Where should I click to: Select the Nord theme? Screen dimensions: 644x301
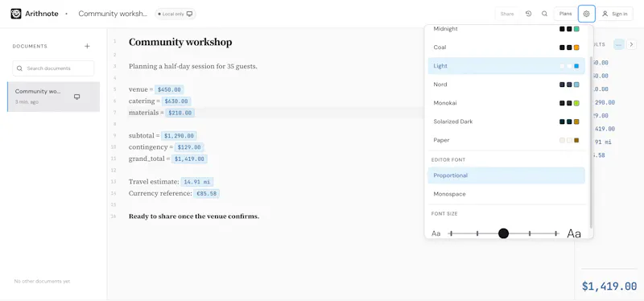506,85
